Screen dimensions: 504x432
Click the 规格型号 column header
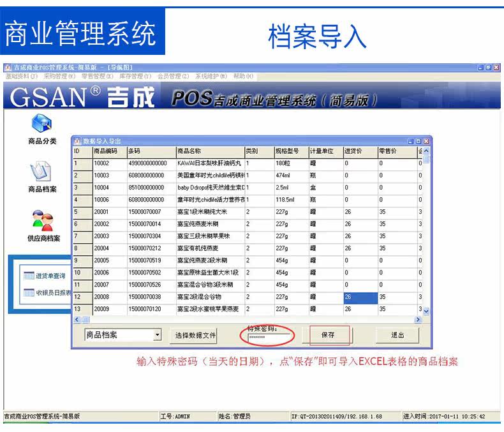point(292,151)
